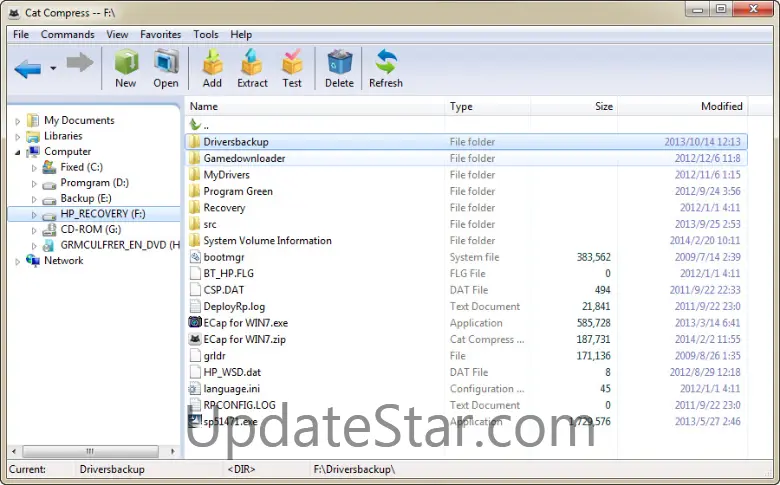The image size is (780, 485).
Task: Sort by the Size column header
Action: click(574, 106)
